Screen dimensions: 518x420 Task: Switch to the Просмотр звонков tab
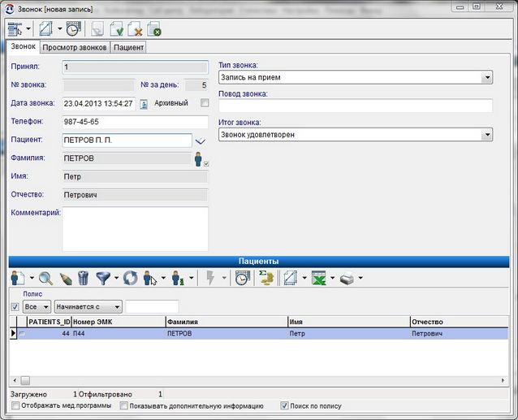click(75, 48)
